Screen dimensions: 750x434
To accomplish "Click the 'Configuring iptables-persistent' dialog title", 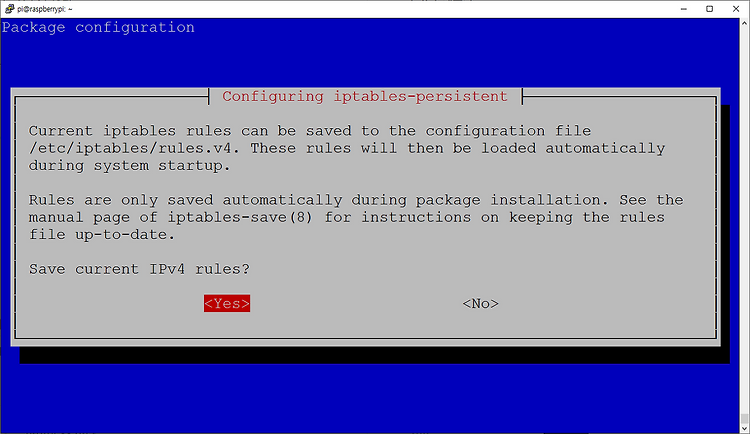I will [x=365, y=96].
